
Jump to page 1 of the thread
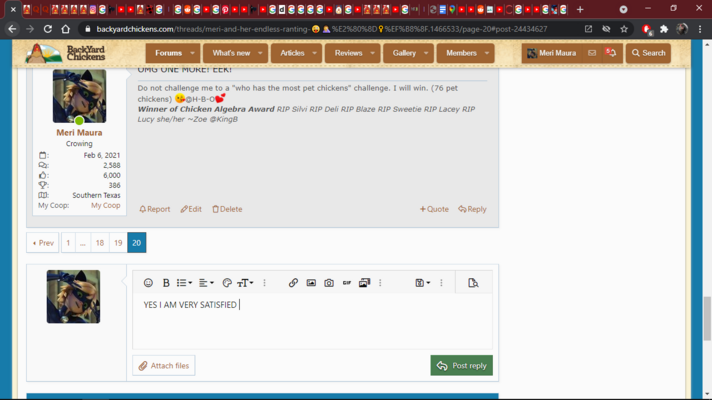tap(68, 243)
